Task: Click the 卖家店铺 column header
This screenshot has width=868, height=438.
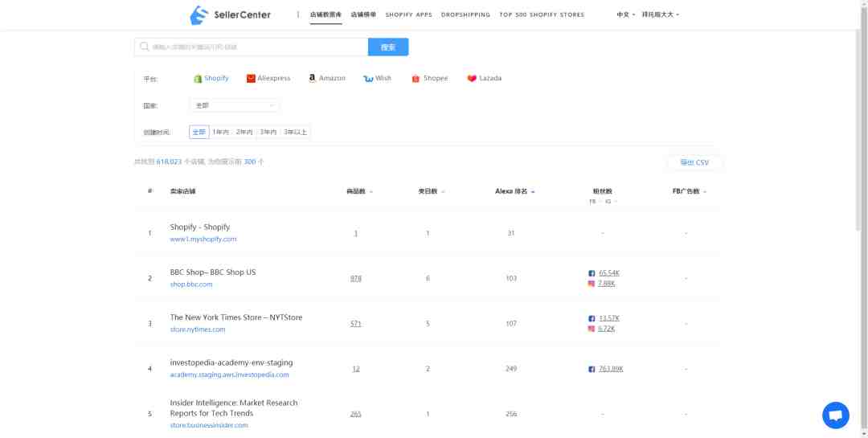Action: pyautogui.click(x=182, y=191)
